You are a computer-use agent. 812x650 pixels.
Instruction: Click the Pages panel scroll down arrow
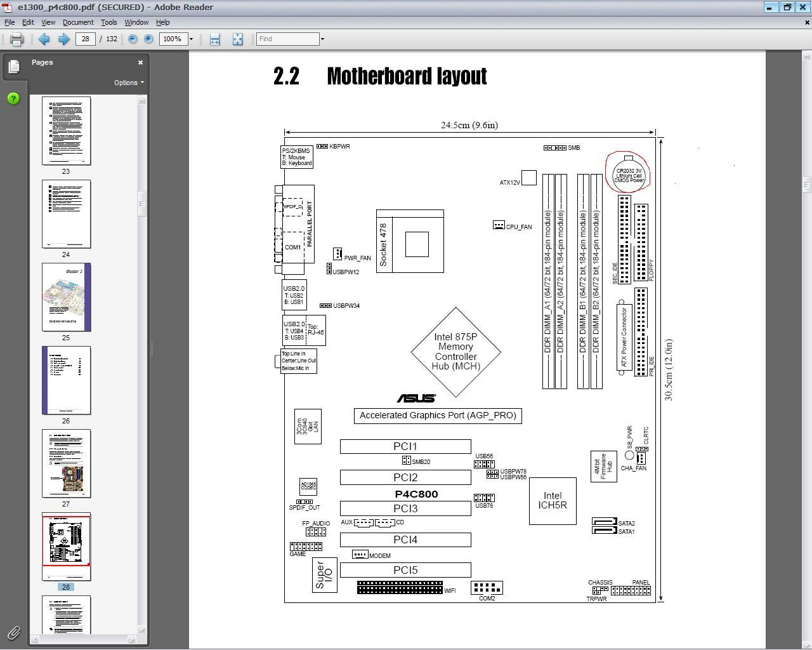(x=142, y=630)
